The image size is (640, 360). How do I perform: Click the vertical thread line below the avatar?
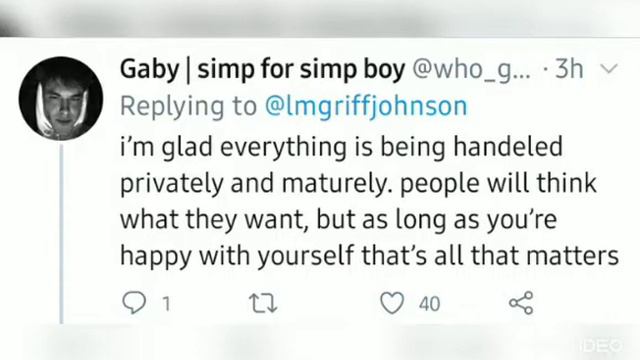(x=62, y=233)
